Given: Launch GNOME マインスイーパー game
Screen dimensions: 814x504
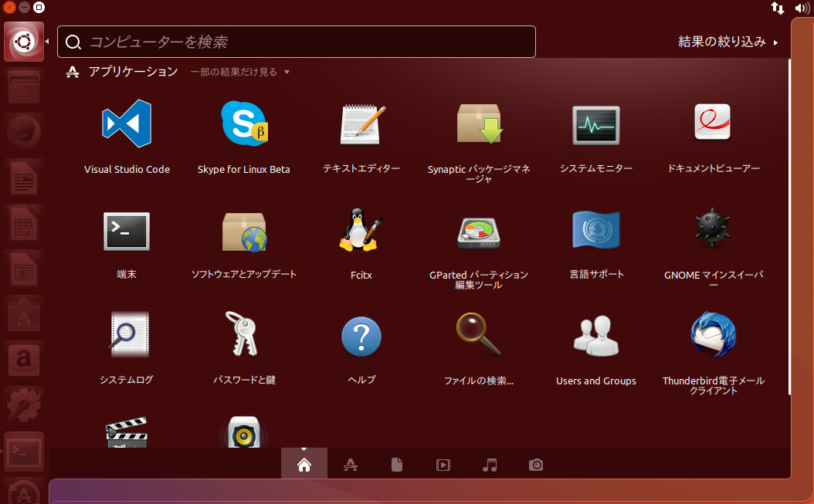Looking at the screenshot, I should 713,228.
